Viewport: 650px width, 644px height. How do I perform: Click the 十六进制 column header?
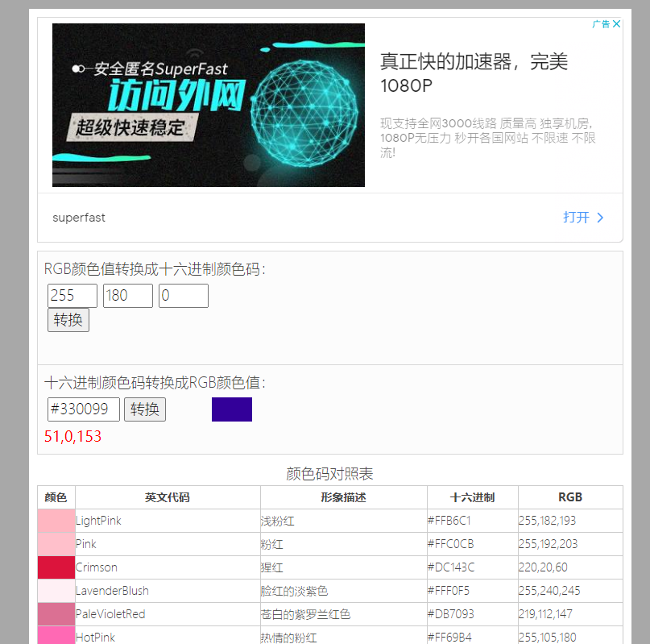(x=473, y=497)
